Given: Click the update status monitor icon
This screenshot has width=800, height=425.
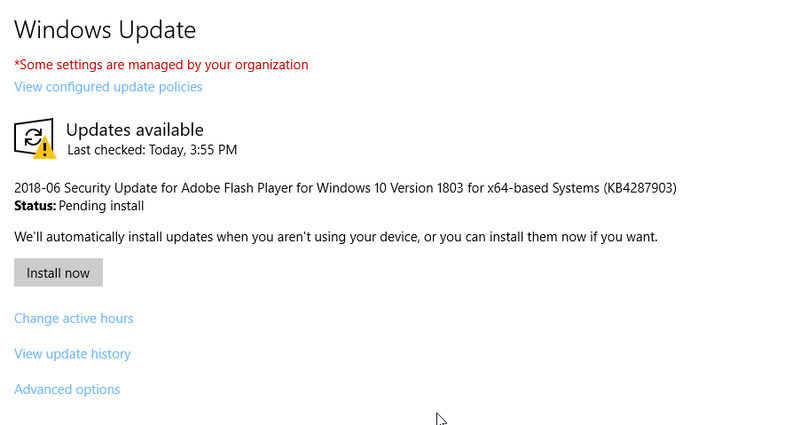Looking at the screenshot, I should [34, 138].
